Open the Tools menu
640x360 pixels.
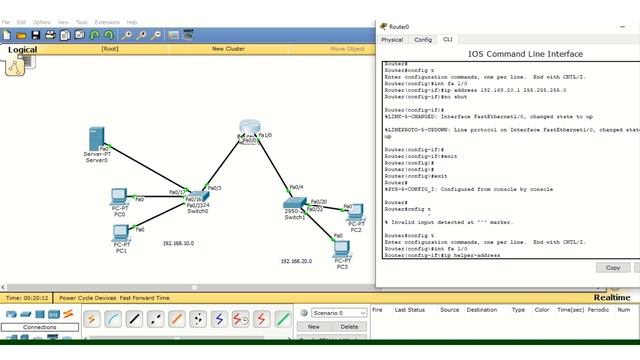82,22
